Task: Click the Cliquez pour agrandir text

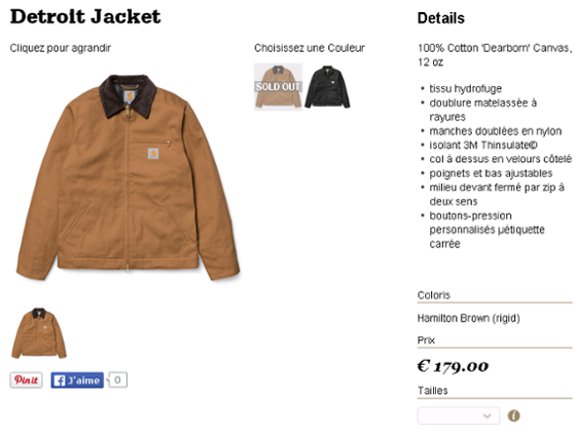Action: pyautogui.click(x=60, y=48)
